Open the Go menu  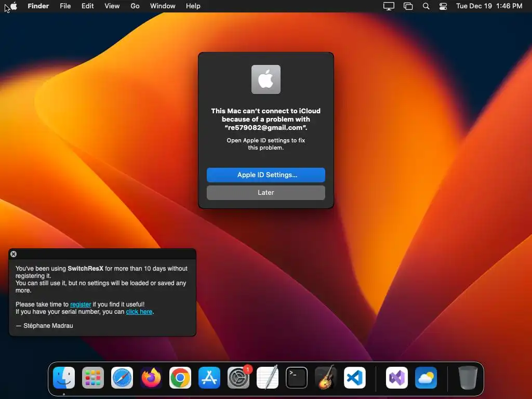tap(135, 6)
